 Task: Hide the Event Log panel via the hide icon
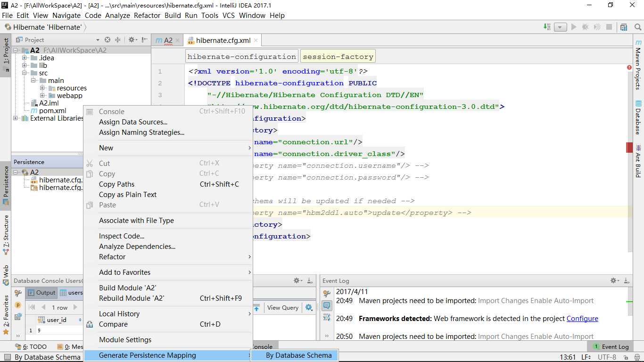pyautogui.click(x=627, y=280)
